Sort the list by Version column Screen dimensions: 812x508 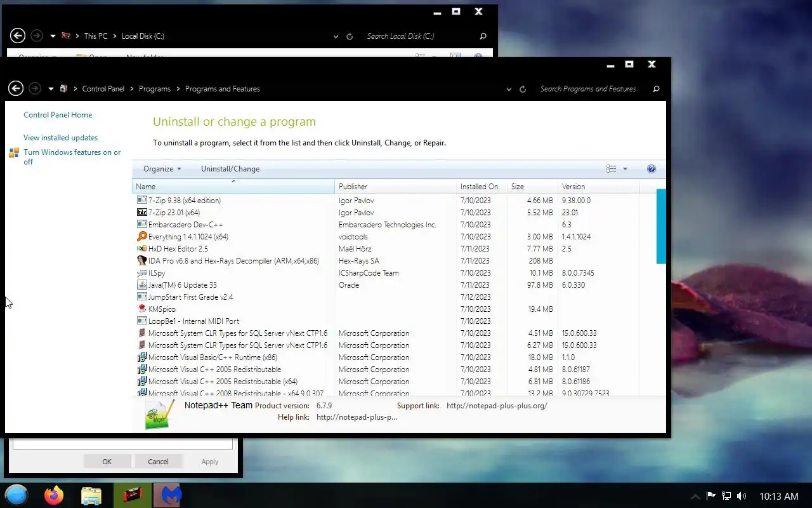(598, 186)
